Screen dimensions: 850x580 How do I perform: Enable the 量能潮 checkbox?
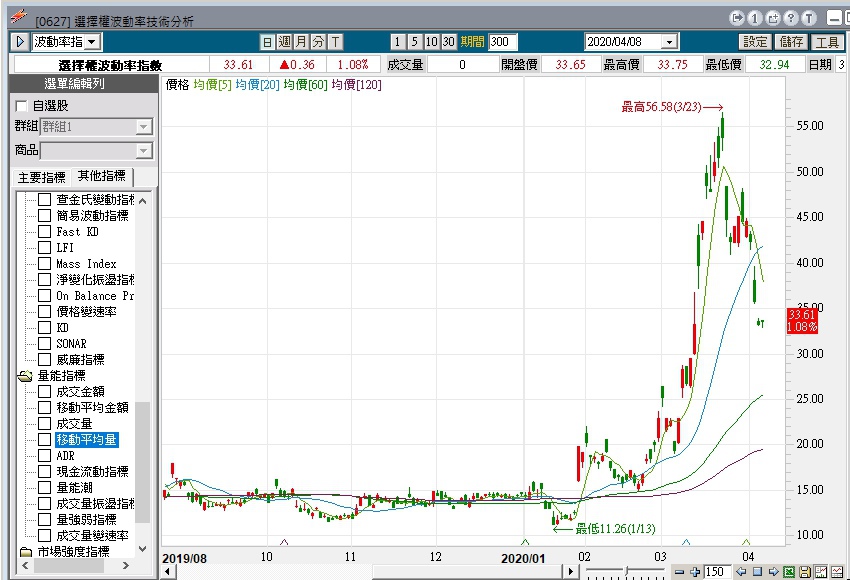pos(44,487)
